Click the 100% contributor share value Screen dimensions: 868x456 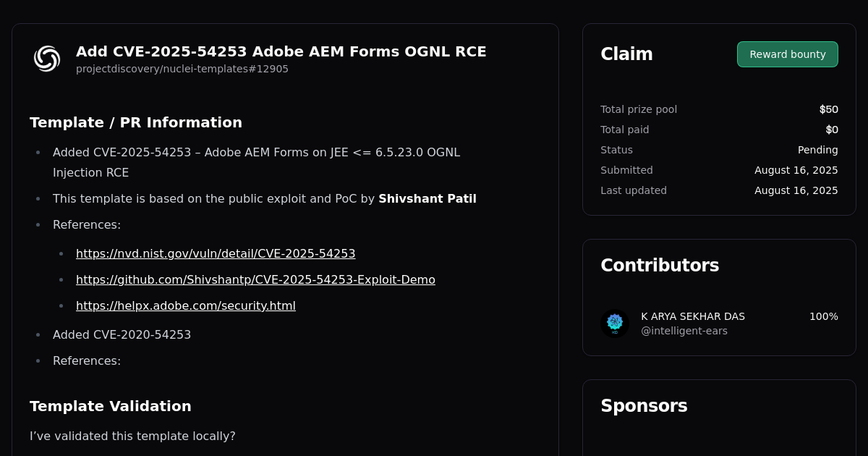[823, 316]
